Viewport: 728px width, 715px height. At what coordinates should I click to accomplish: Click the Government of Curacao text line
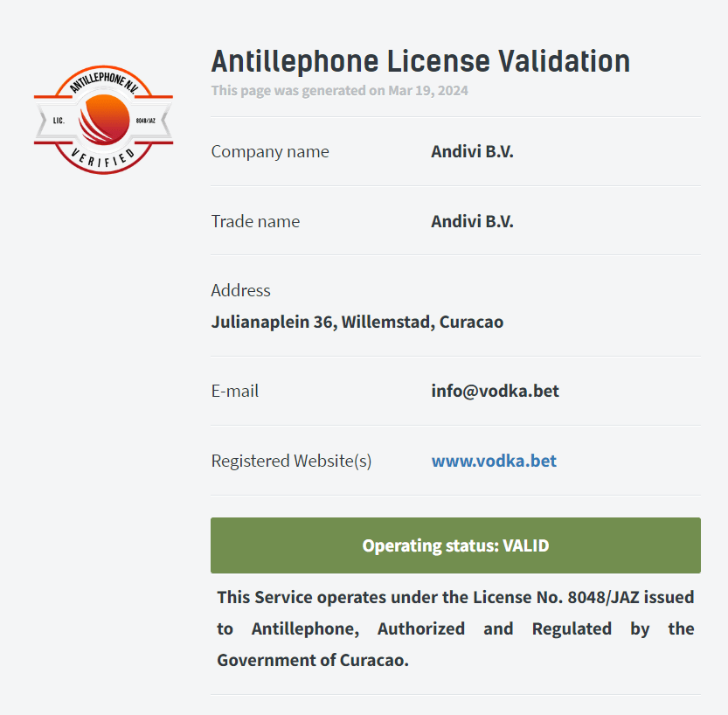(313, 660)
